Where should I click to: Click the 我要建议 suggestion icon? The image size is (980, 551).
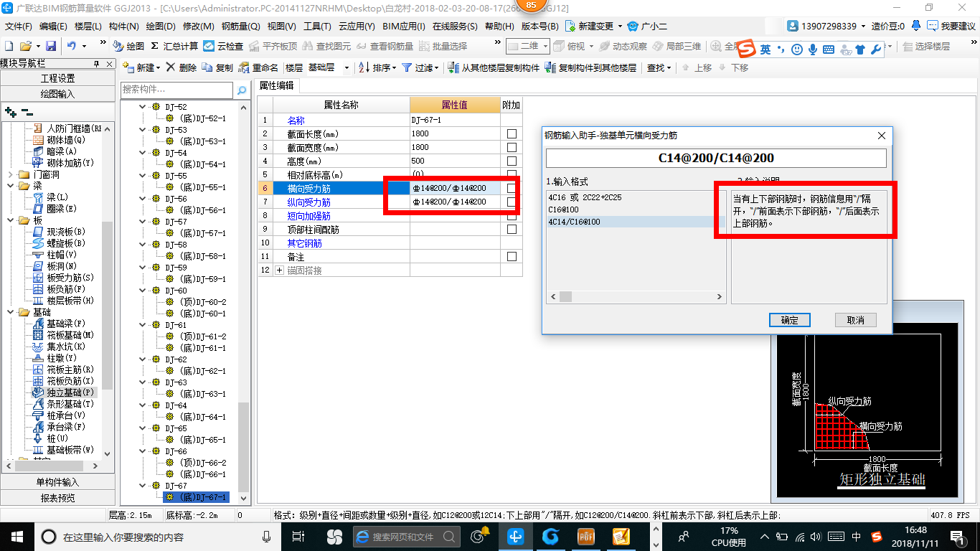click(952, 26)
